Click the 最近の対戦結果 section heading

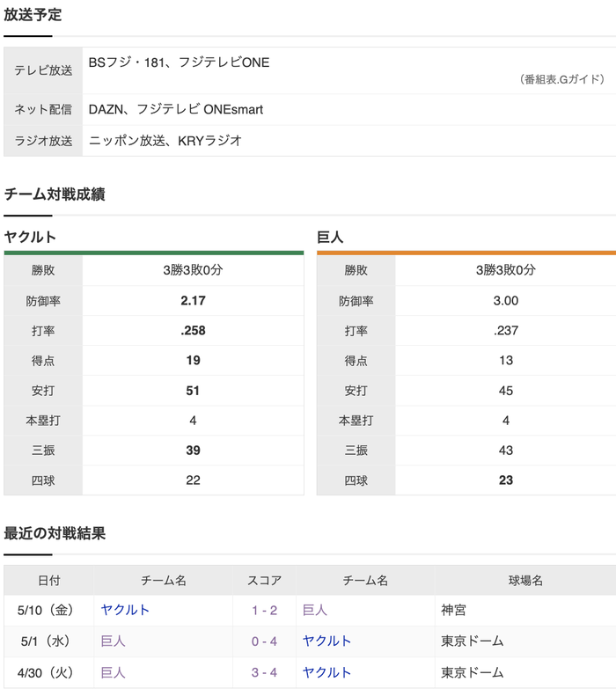click(x=55, y=533)
